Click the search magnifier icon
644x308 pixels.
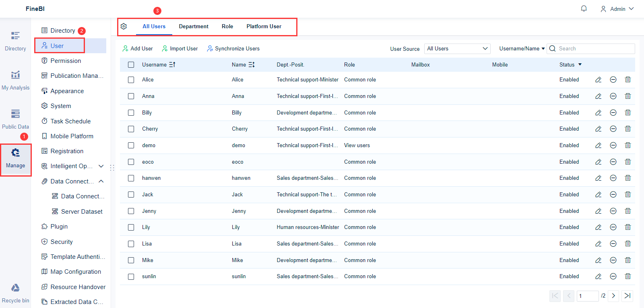553,48
